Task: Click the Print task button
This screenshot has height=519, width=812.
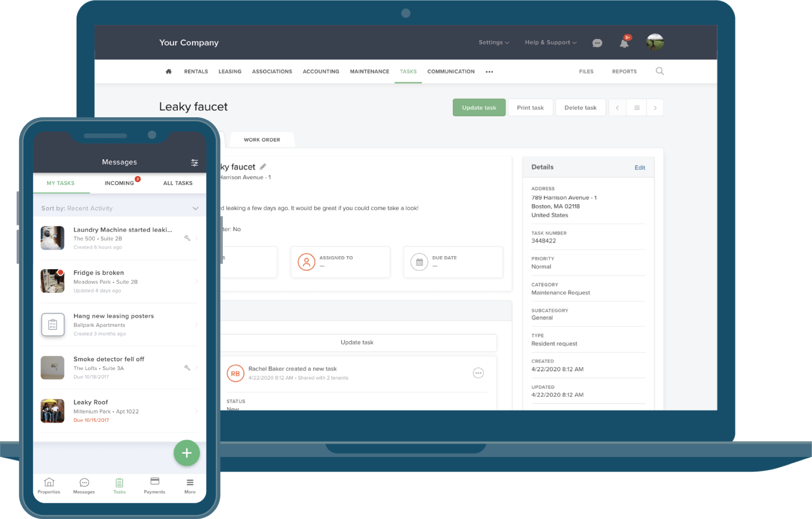Action: [x=531, y=108]
